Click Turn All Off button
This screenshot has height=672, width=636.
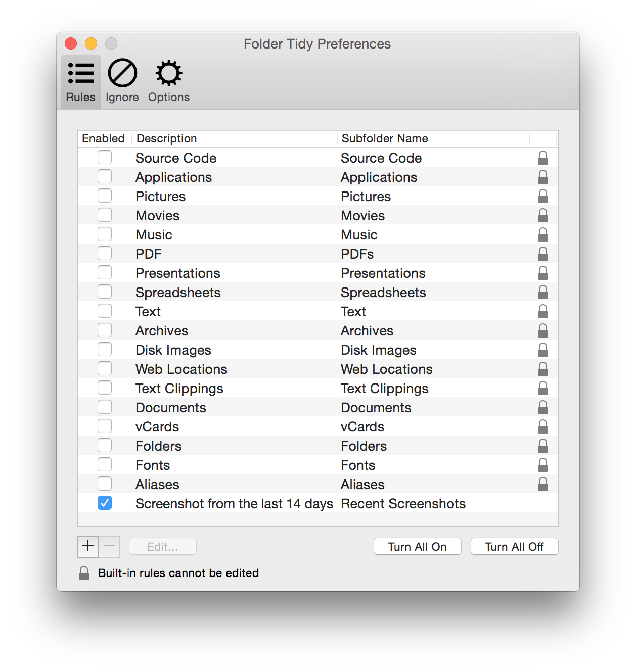click(x=515, y=547)
